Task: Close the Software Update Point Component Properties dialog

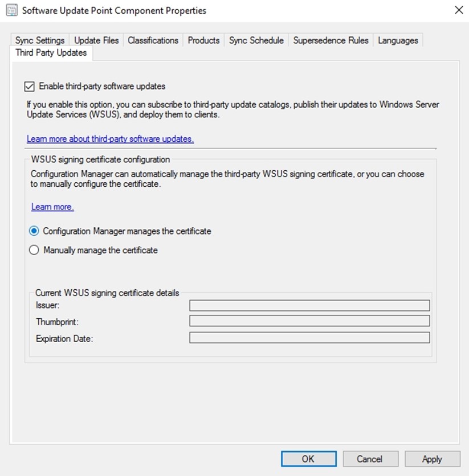Action: click(459, 10)
